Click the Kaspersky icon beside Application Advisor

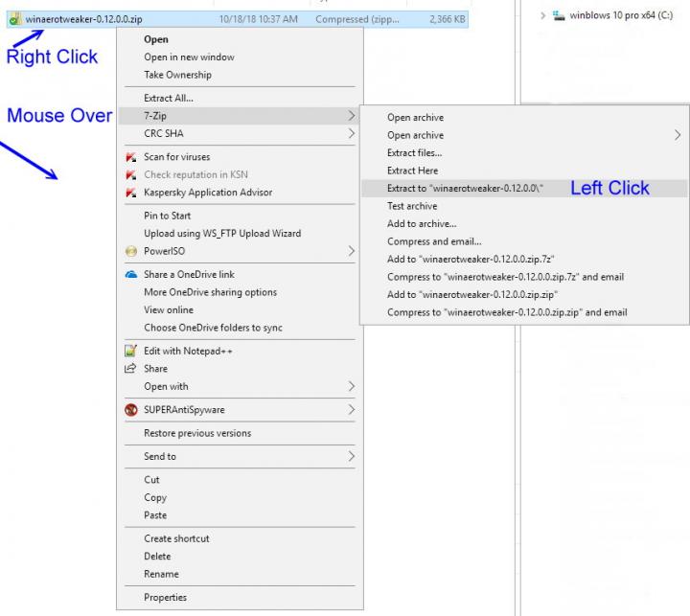pos(130,193)
